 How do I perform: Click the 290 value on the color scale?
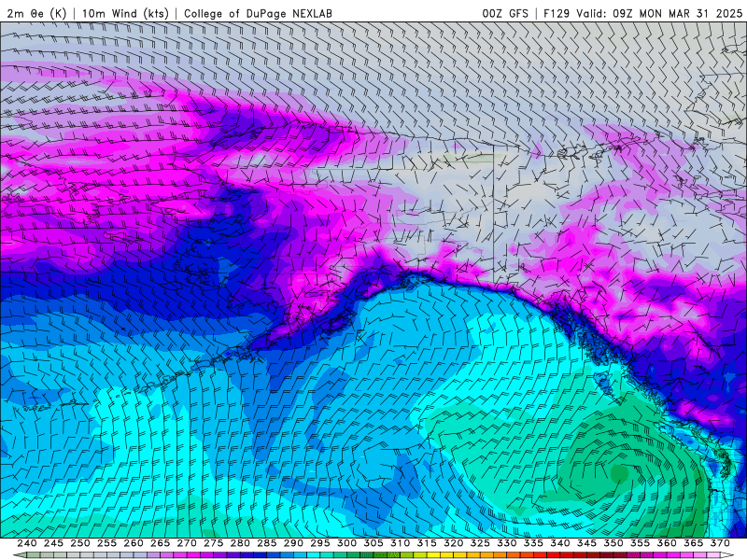click(x=293, y=543)
